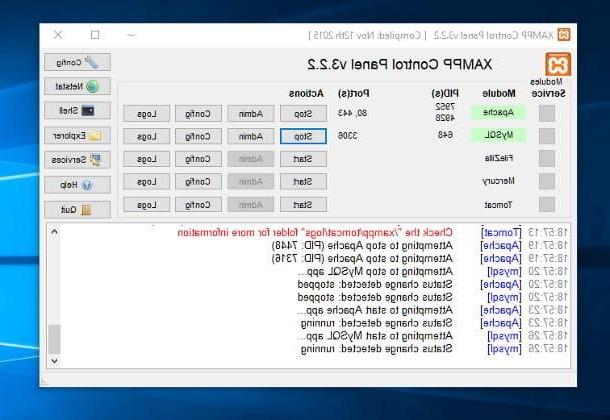
Task: Click the Mercury module label
Action: 498,181
